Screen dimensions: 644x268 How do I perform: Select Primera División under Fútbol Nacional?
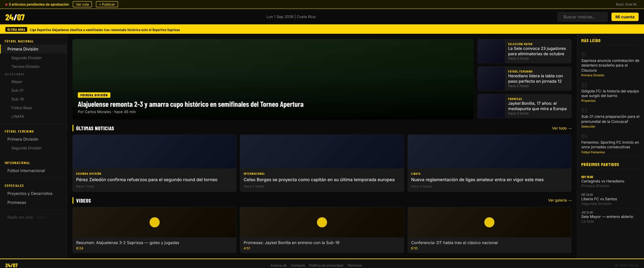[x=33, y=49]
